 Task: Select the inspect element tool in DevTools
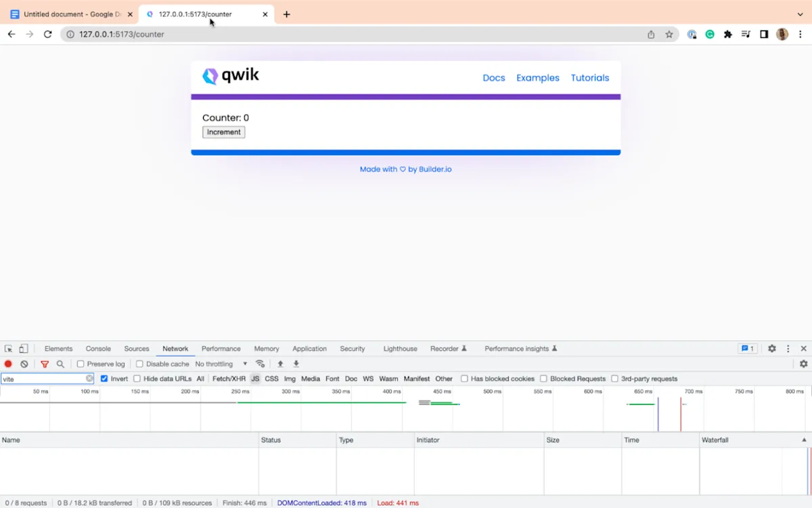tap(9, 348)
